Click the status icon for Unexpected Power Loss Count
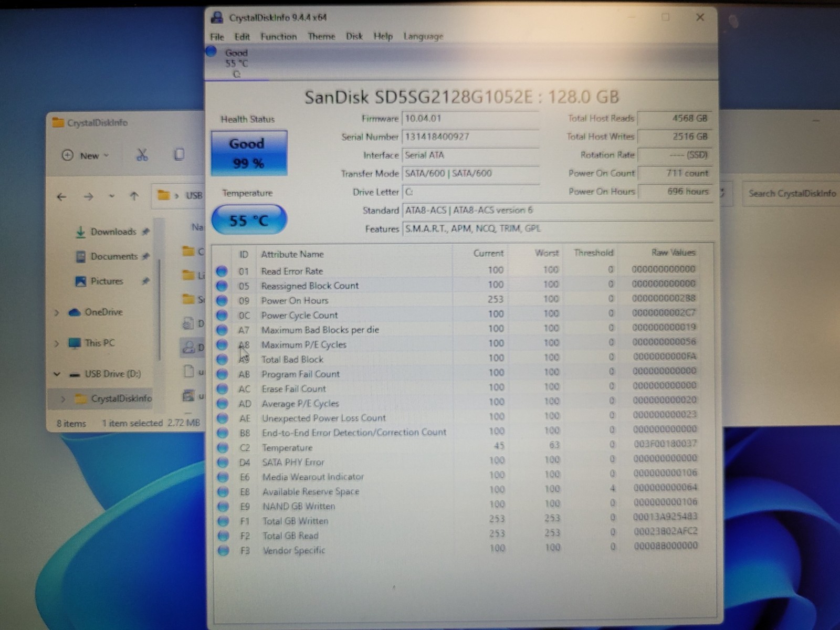840x630 pixels. [x=223, y=418]
